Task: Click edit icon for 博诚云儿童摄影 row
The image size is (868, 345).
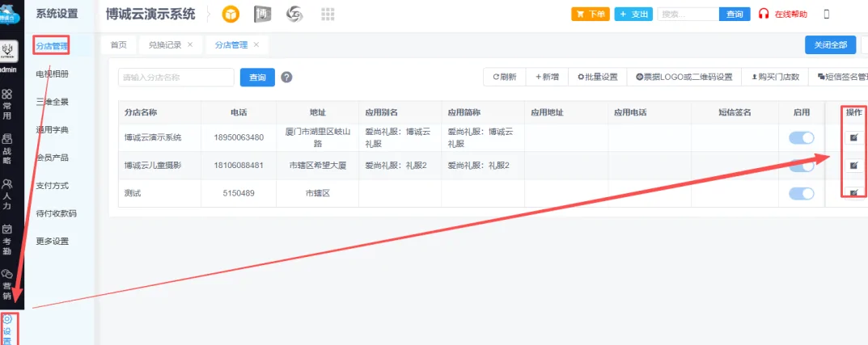Action: coord(853,166)
